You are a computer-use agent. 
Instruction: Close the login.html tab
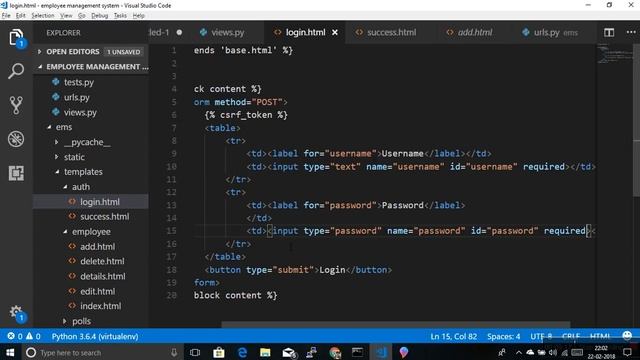[x=335, y=32]
